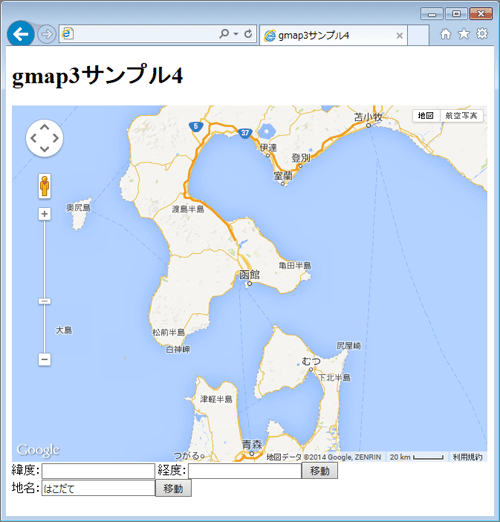
Task: Click the 下北半島 label
Action: (334, 377)
